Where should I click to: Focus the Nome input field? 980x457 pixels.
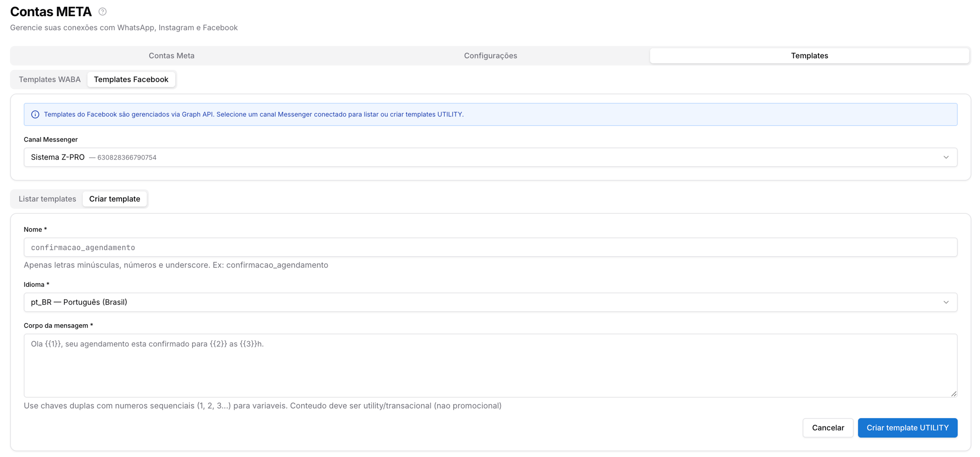490,247
